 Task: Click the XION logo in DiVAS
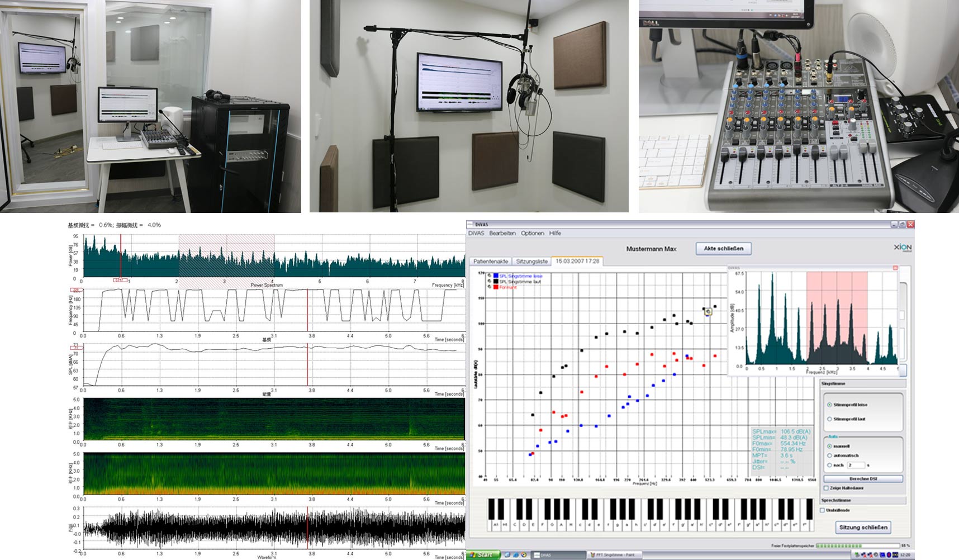tap(902, 247)
